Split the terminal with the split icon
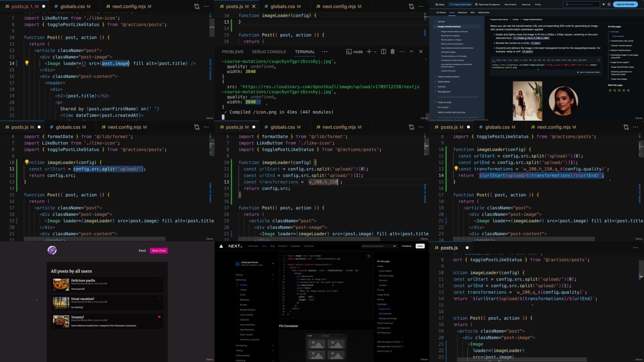The image size is (644, 362). click(x=384, y=52)
